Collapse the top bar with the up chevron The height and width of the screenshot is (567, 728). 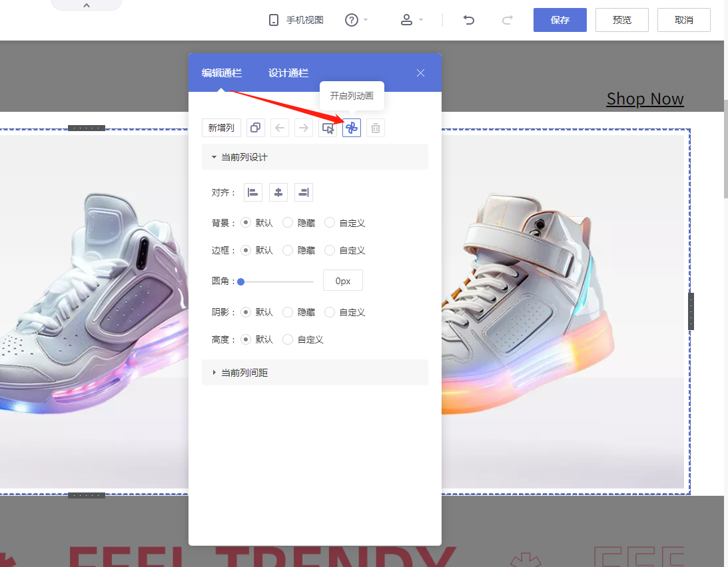(87, 5)
